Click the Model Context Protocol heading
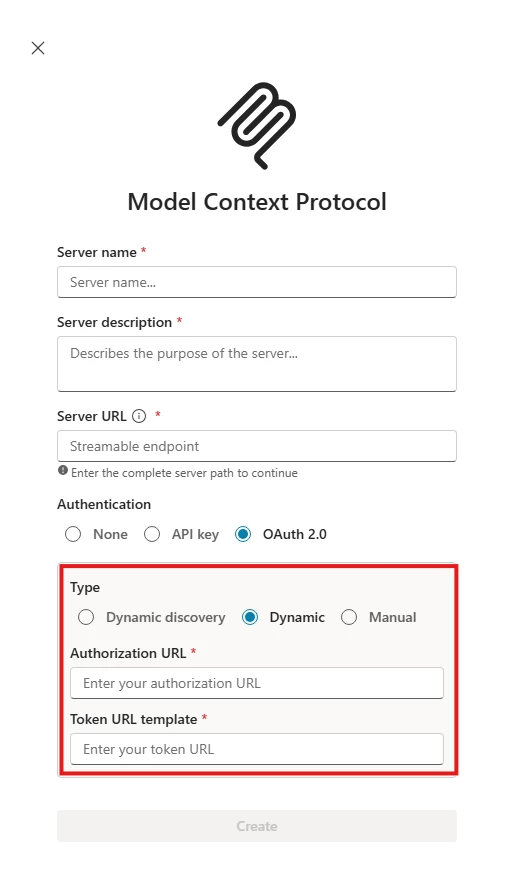507x877 pixels. [257, 202]
